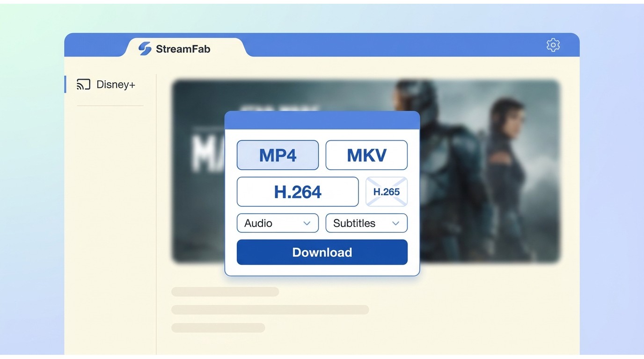The height and width of the screenshot is (359, 644).
Task: Click the Disney+ cast screen icon
Action: 83,85
